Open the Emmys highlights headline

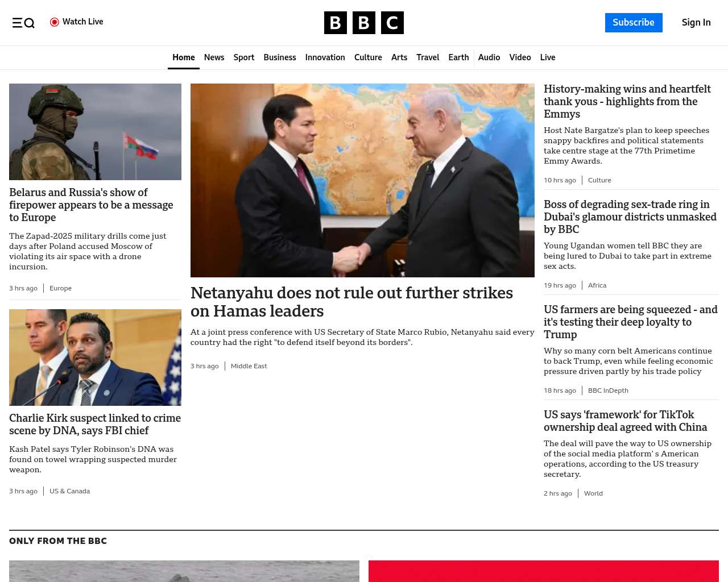pos(627,101)
